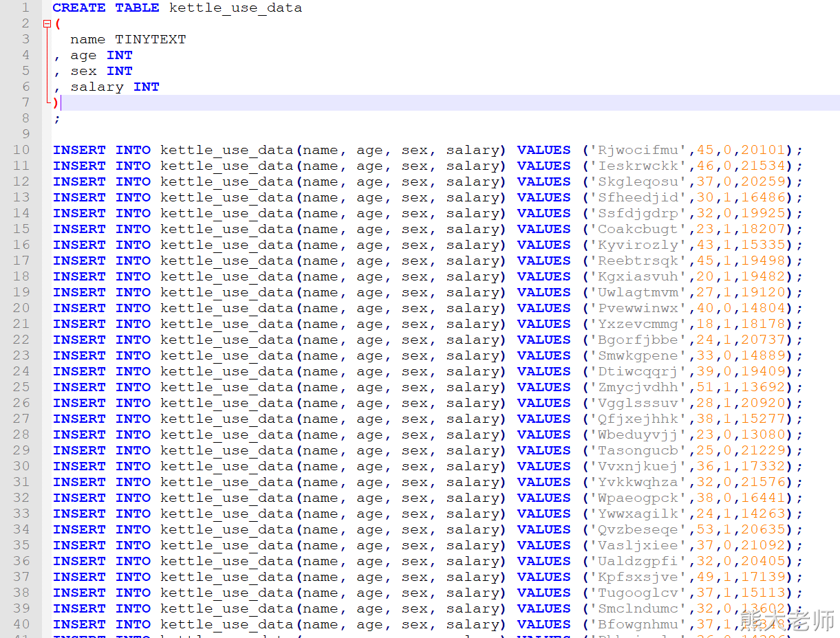This screenshot has width=840, height=638.
Task: Click the 'age' column definition on line 4
Action: pos(101,56)
